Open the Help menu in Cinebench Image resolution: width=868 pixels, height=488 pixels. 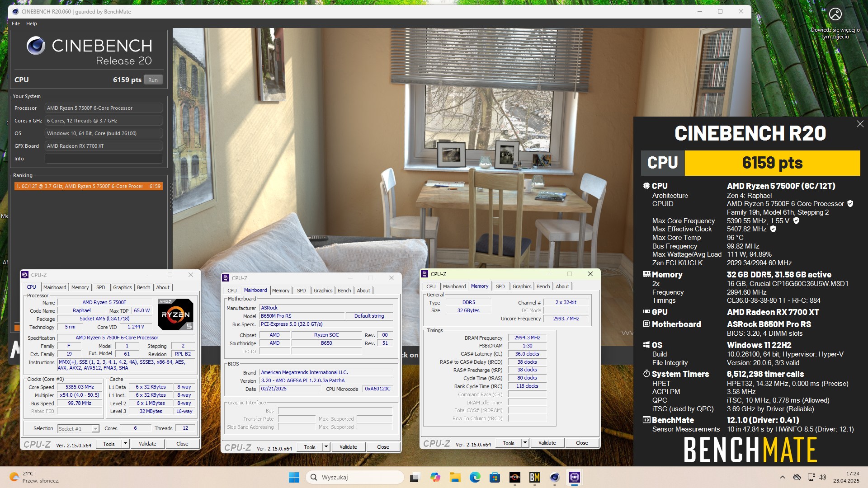(32, 23)
